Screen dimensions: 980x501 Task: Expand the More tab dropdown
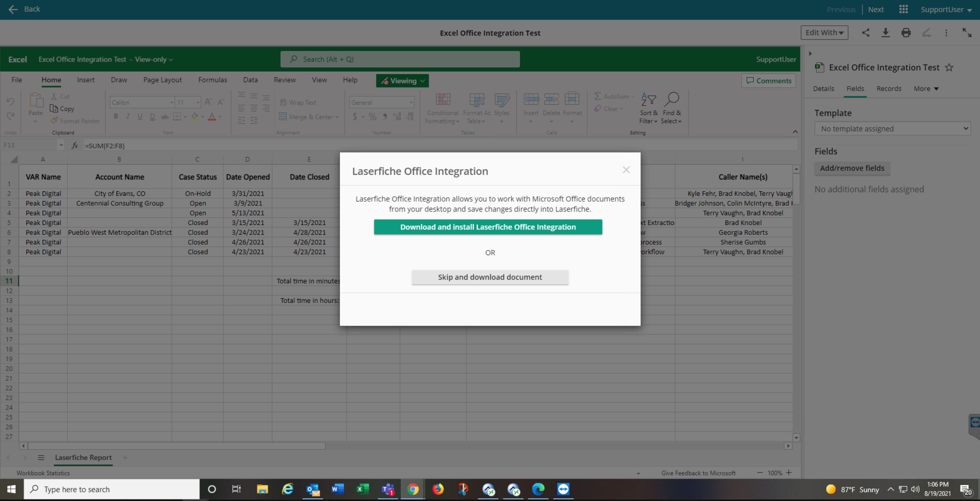926,89
